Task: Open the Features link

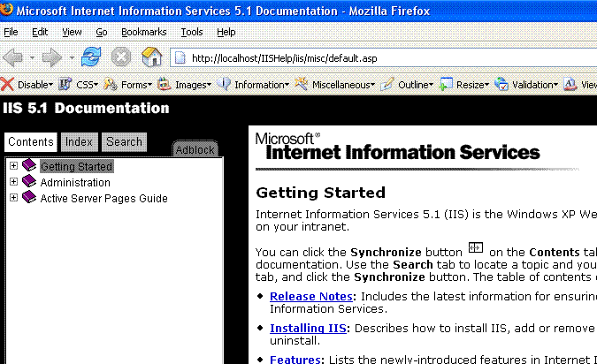Action: click(x=295, y=359)
